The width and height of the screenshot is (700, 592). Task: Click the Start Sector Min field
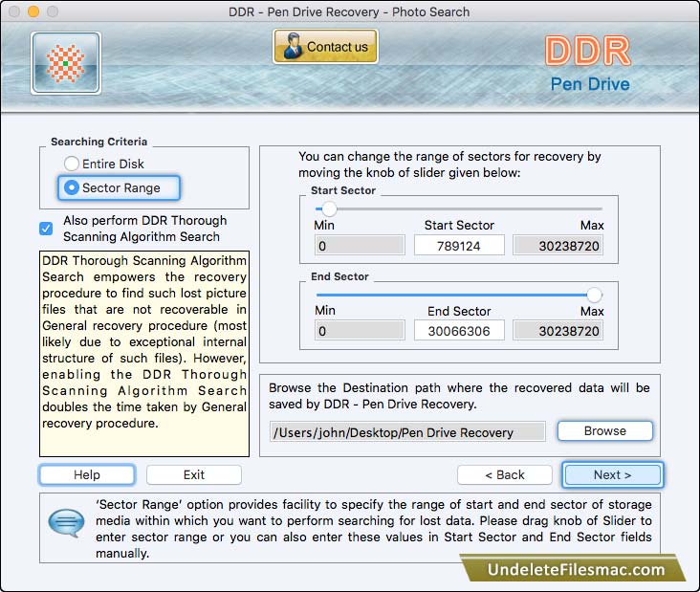(x=360, y=246)
